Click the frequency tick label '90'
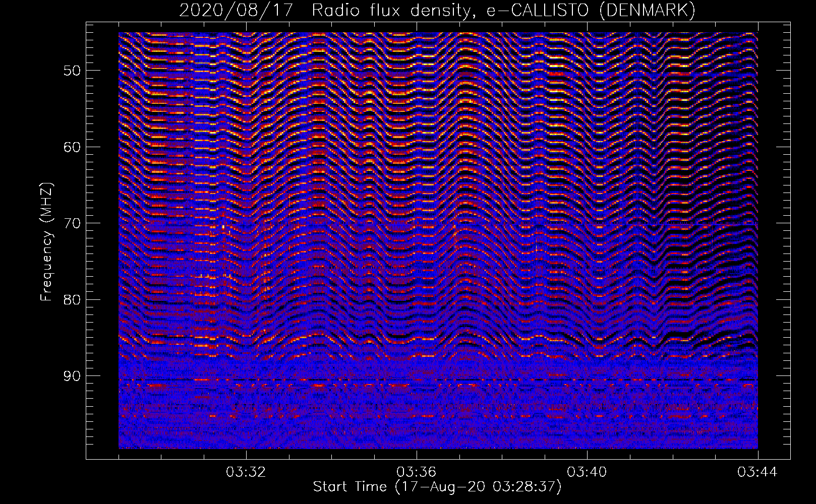 click(x=72, y=376)
